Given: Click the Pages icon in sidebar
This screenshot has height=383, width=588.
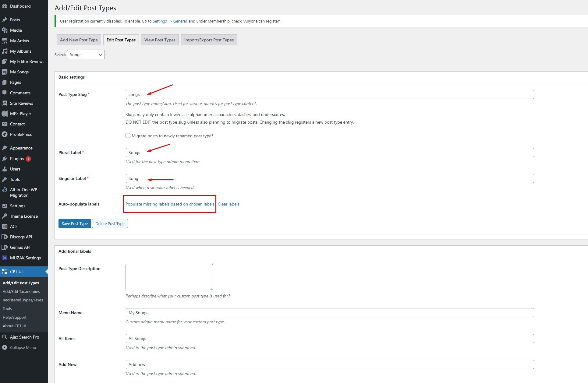Looking at the screenshot, I should [5, 82].
